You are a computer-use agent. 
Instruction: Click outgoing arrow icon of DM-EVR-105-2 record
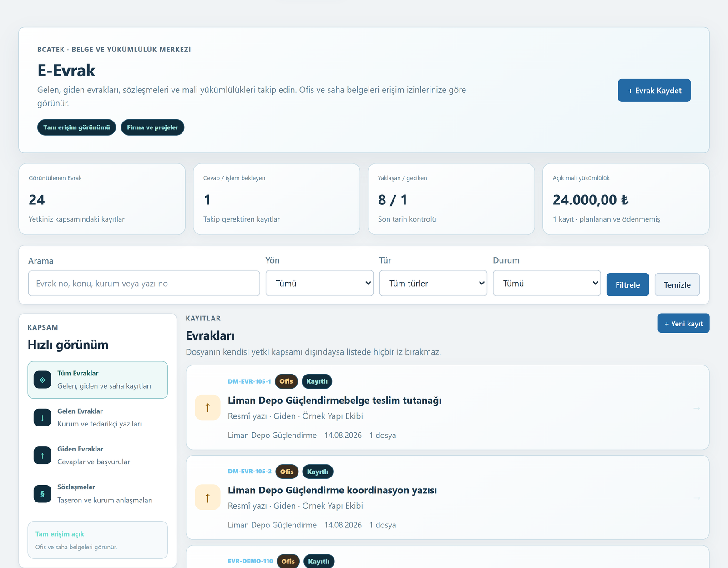pyautogui.click(x=207, y=497)
